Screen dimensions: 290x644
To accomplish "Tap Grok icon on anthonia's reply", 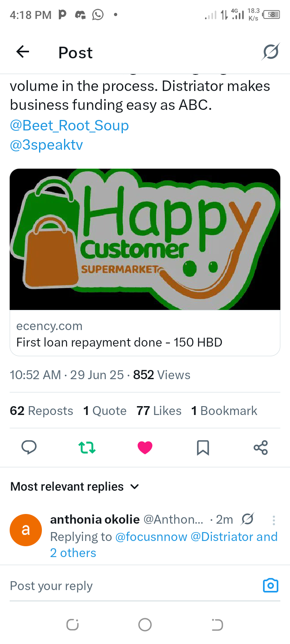I will (x=247, y=519).
